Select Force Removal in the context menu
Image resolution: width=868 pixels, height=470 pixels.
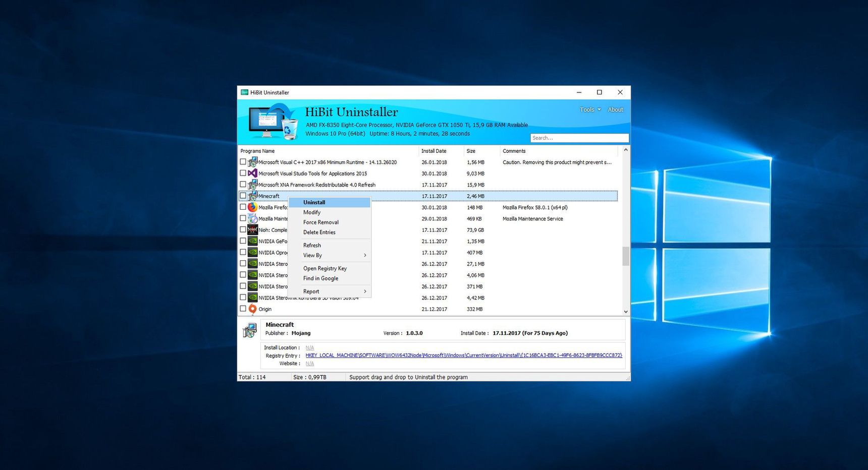(x=330, y=222)
